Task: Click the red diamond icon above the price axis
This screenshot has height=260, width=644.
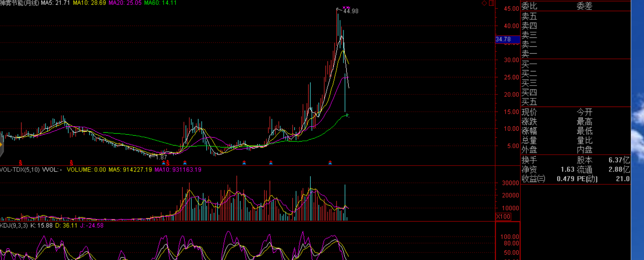Action: click(484, 3)
